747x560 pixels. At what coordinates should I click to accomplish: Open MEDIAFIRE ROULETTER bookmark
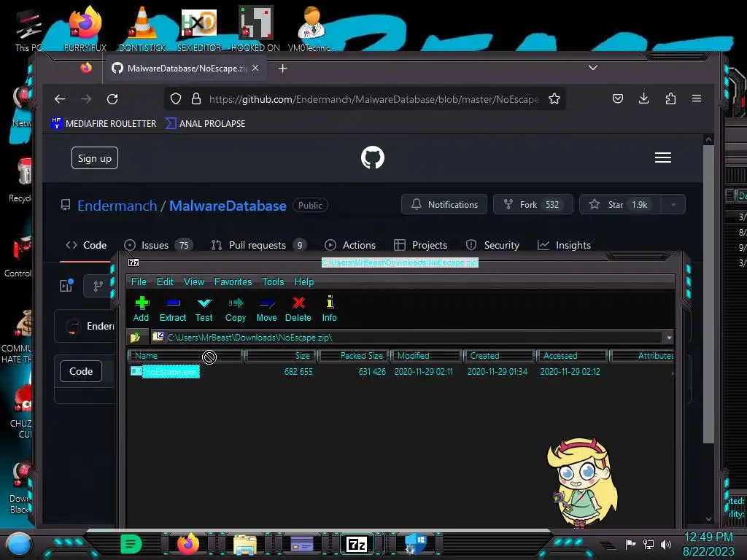pos(104,123)
